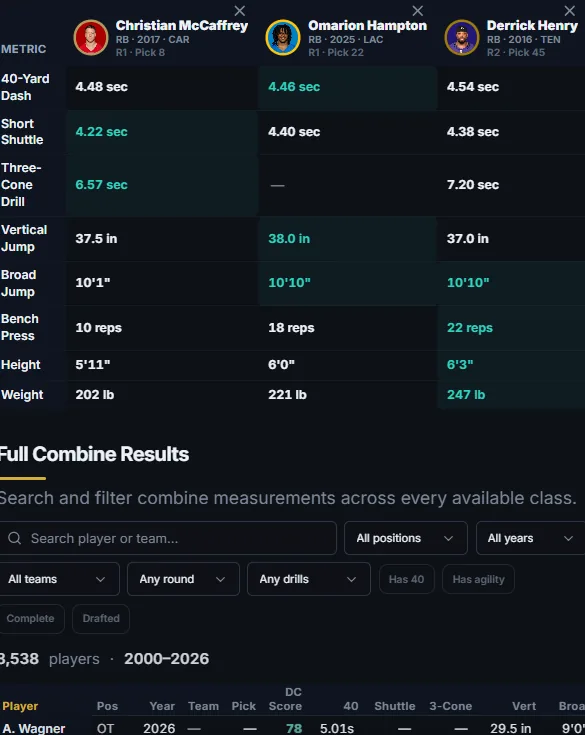
Task: Select Henry's 4.54 sec 40-yard value
Action: pos(472,87)
